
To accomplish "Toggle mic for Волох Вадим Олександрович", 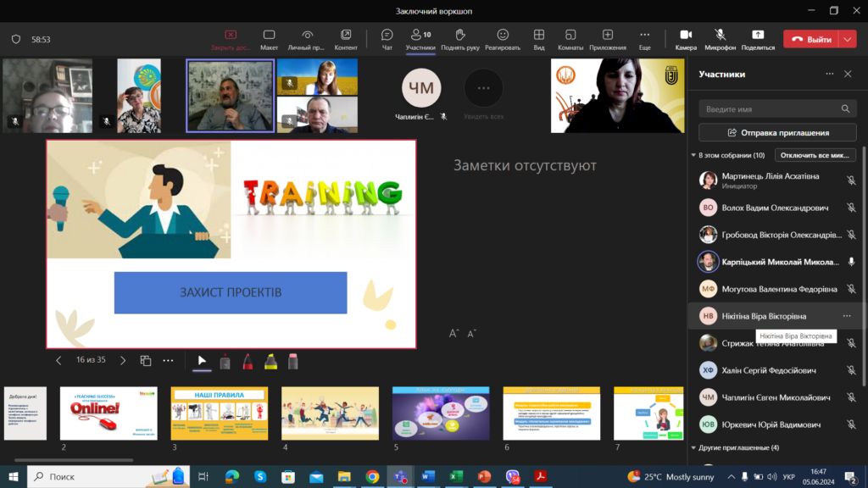I will click(x=850, y=208).
